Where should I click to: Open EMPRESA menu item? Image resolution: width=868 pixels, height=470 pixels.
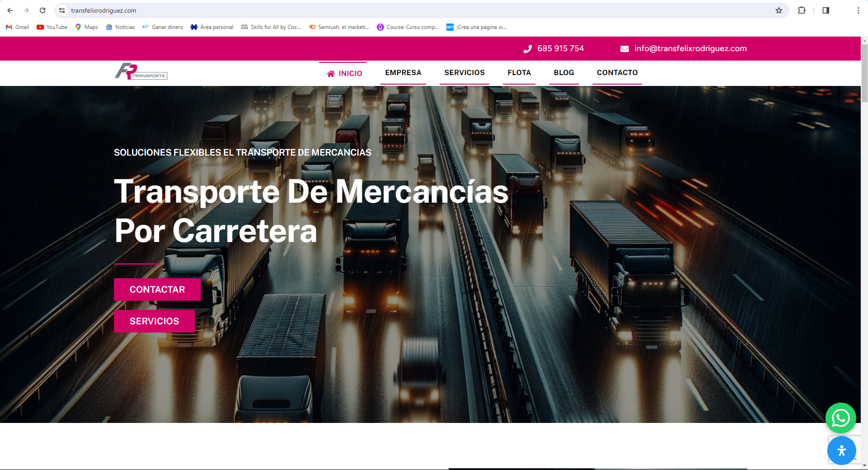coord(403,72)
